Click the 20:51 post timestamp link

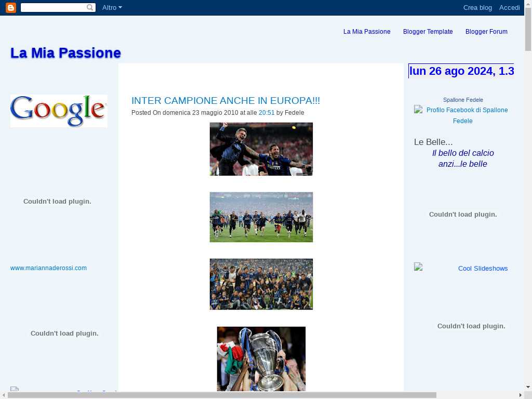[x=267, y=113]
